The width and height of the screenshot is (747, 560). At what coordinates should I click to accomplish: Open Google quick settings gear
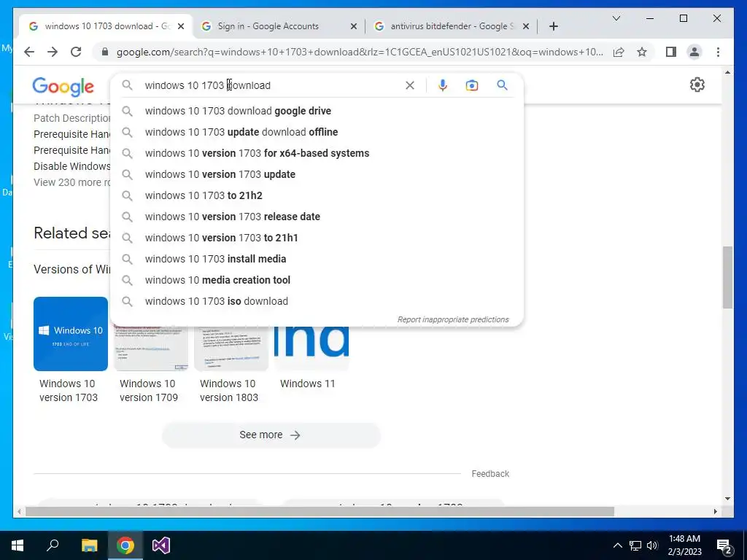pos(697,85)
